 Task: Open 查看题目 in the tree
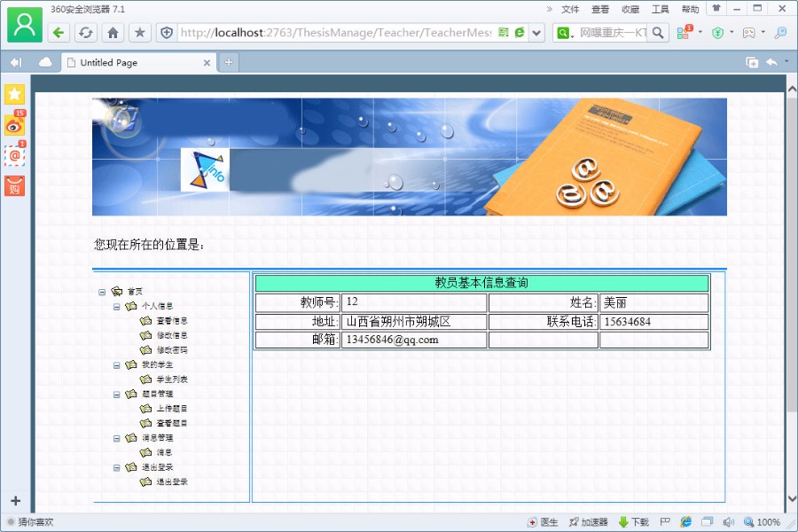point(171,423)
